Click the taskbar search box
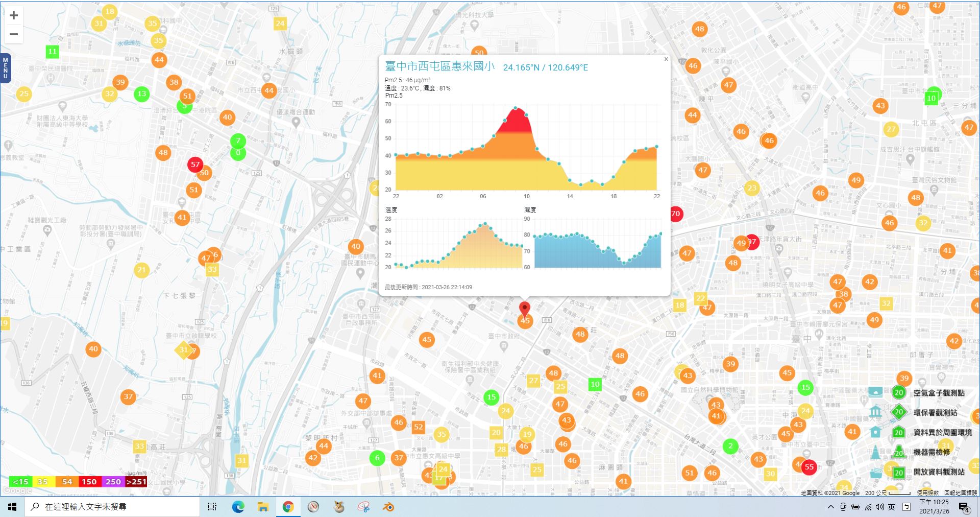 pos(112,507)
